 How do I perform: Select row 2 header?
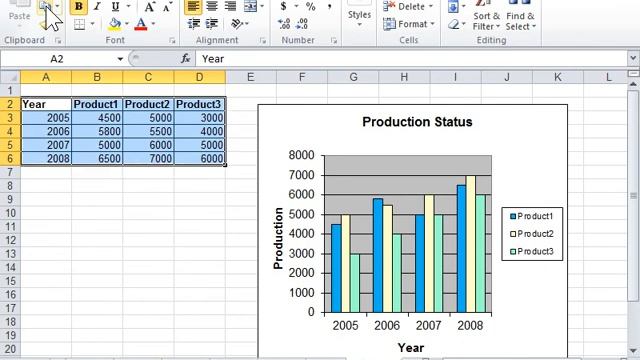point(10,104)
